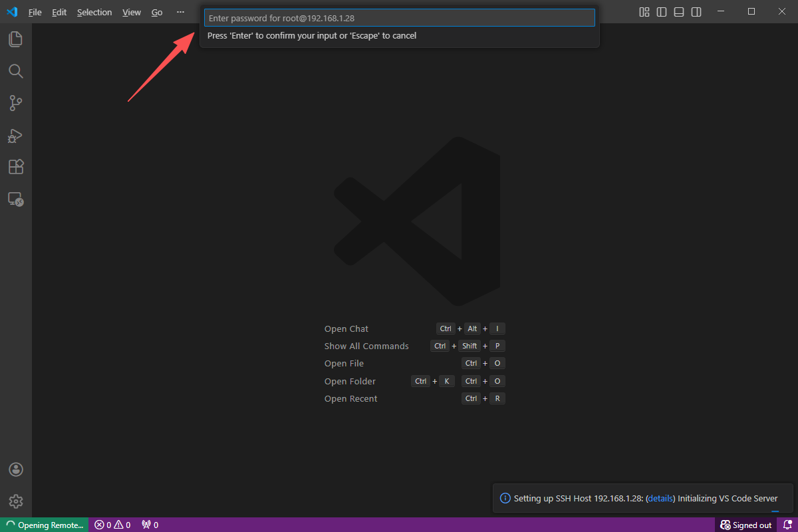Open the Search view in activity bar
Screen dimensions: 798x532
click(16, 71)
